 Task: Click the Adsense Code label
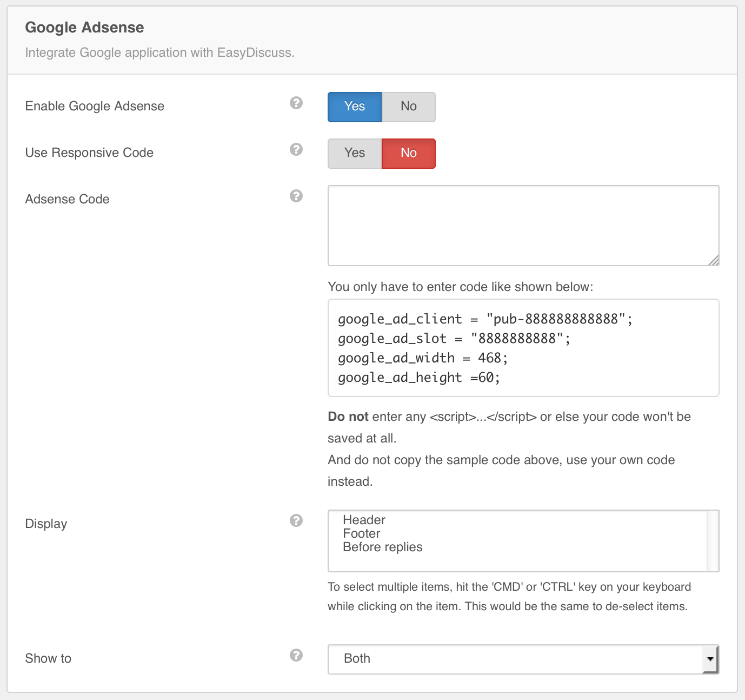[67, 199]
